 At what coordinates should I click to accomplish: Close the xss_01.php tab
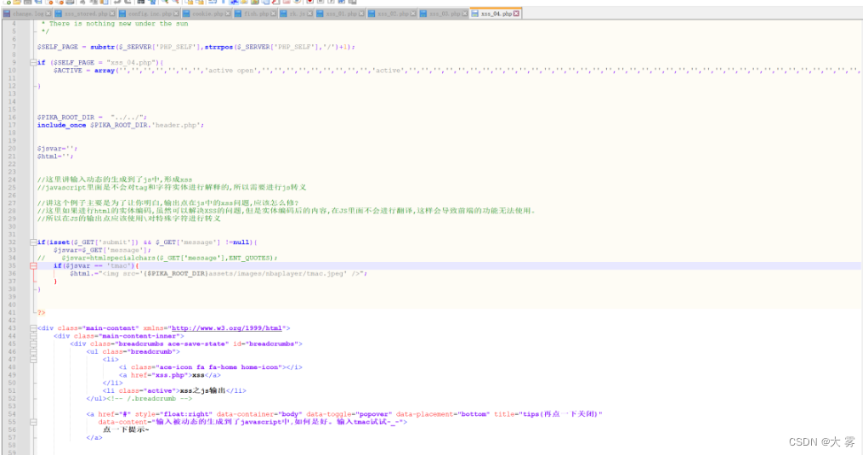361,14
